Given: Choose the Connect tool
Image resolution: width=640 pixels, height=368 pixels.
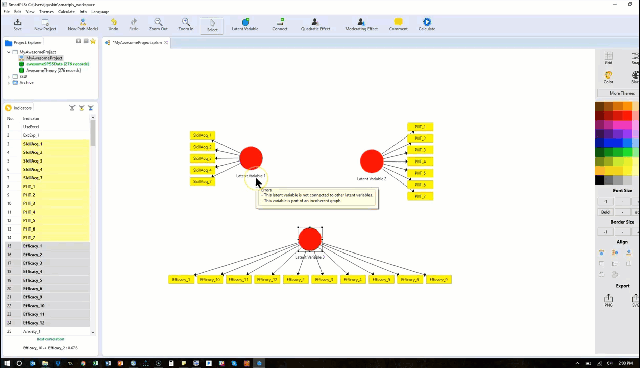Looking at the screenshot, I should (x=280, y=24).
